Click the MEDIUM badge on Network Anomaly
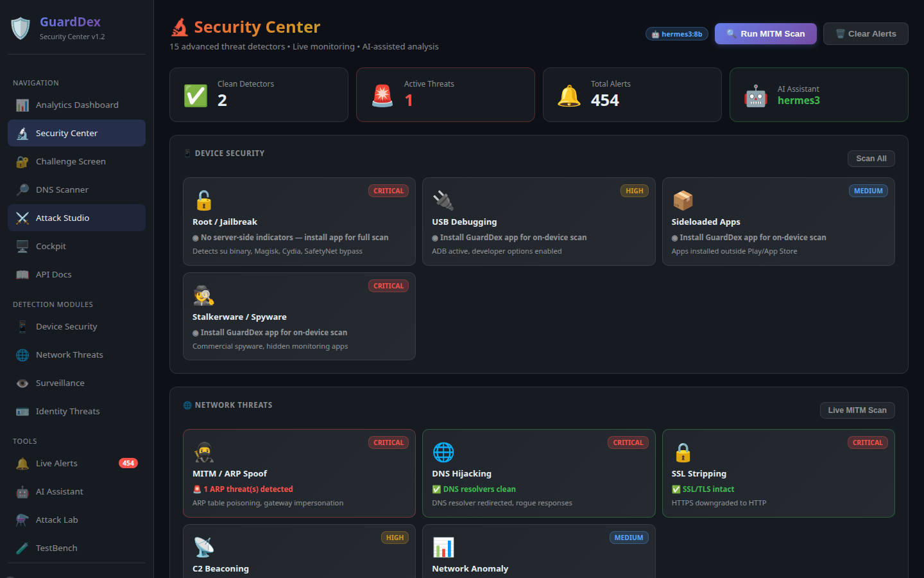The image size is (924, 578). pos(629,538)
